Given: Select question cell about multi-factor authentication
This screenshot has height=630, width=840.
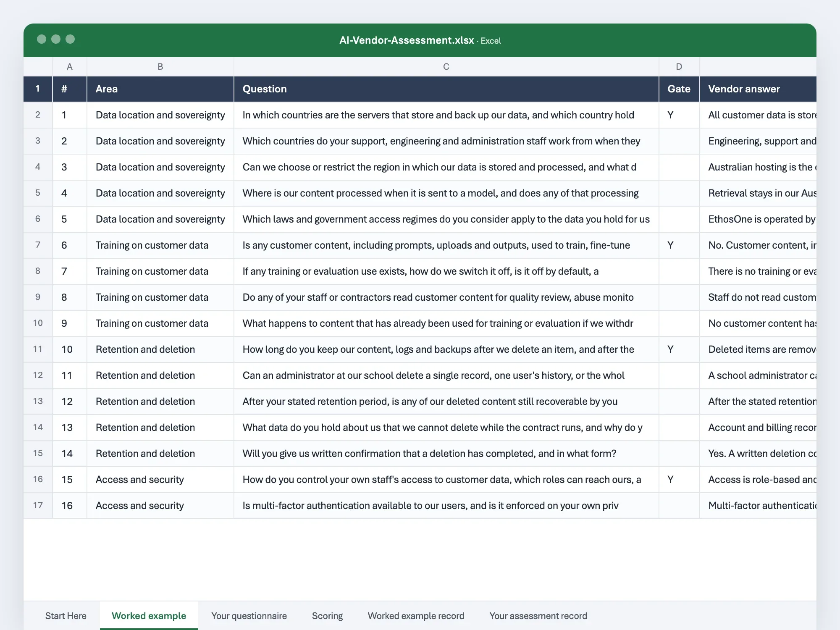Looking at the screenshot, I should coord(446,506).
